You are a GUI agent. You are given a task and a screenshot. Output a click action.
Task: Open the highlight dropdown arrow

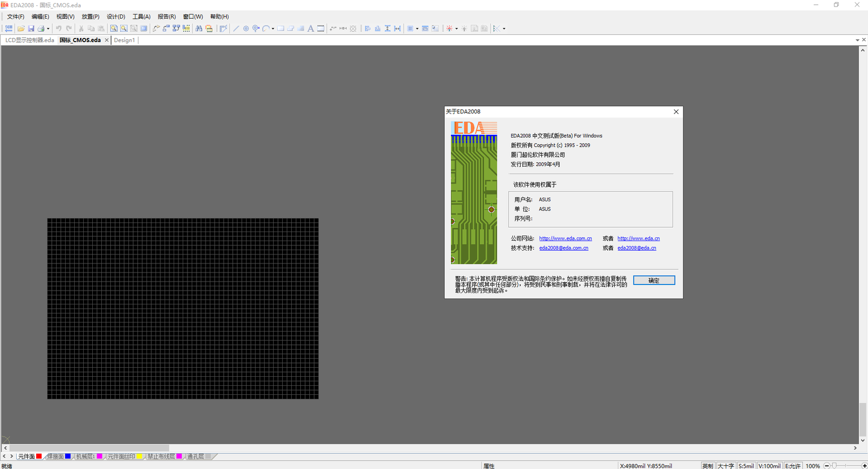456,28
